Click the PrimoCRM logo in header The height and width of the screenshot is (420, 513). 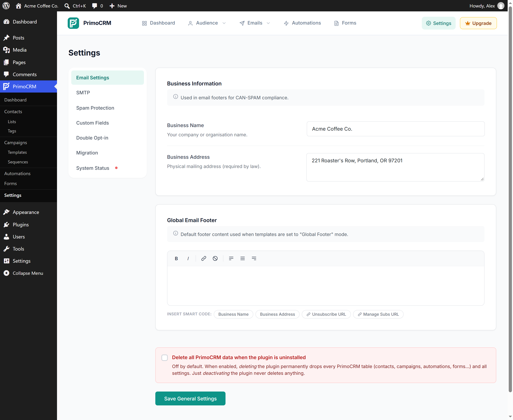pyautogui.click(x=73, y=23)
